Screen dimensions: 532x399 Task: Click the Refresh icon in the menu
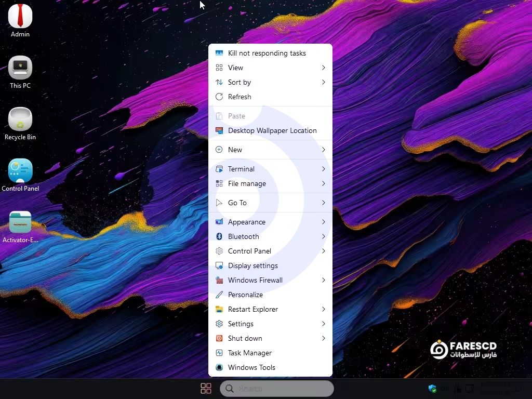pyautogui.click(x=219, y=97)
